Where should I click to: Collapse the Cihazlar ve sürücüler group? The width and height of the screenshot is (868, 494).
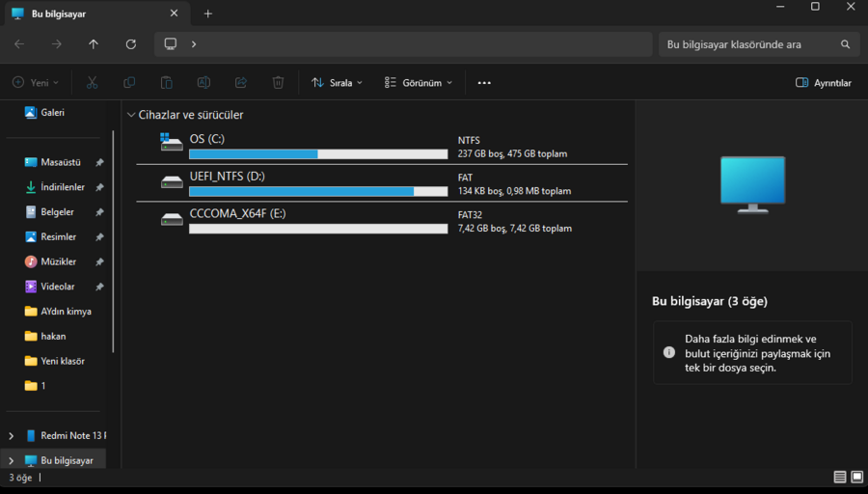pos(131,115)
